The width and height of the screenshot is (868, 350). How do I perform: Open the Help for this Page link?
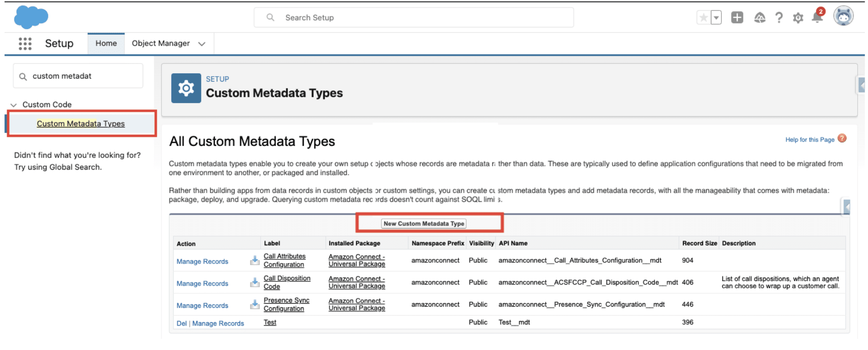tap(810, 140)
